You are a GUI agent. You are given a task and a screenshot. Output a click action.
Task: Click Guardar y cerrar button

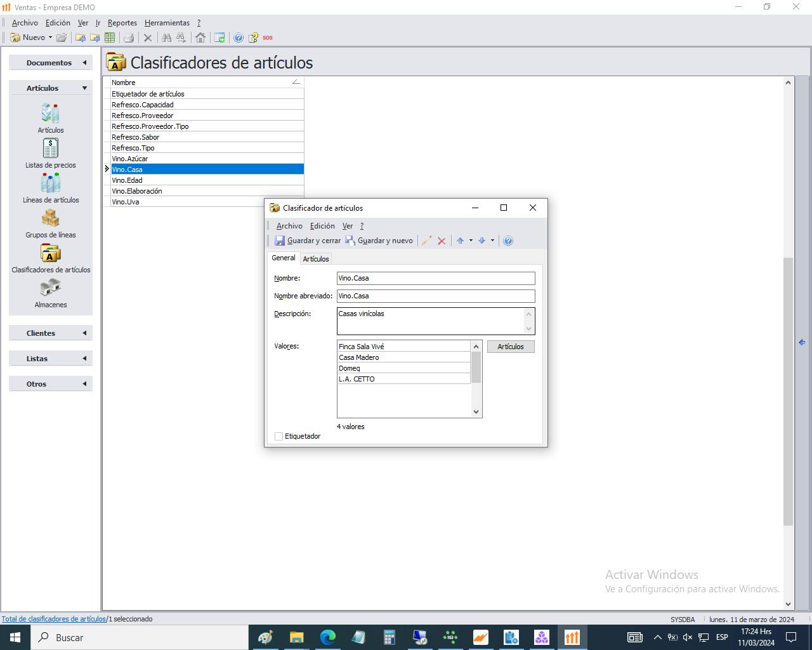(x=308, y=241)
